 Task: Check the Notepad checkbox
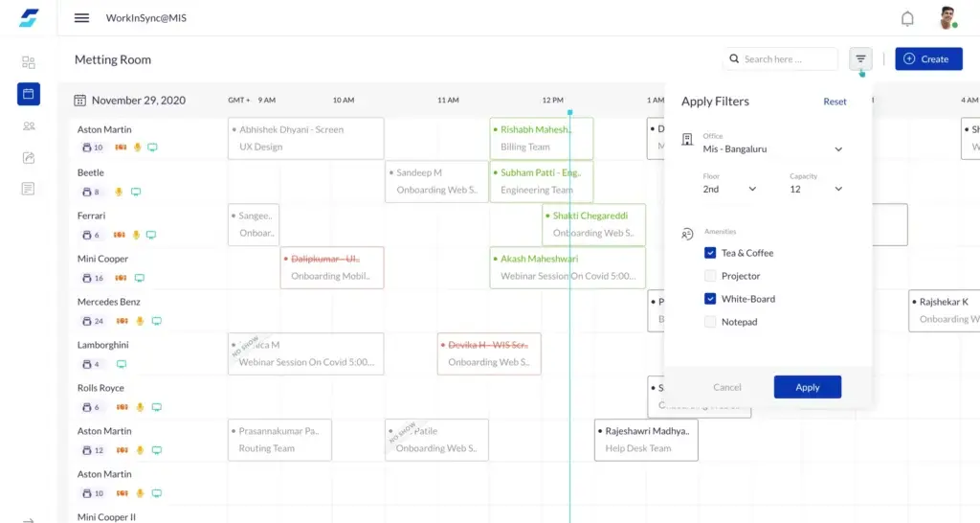click(x=710, y=322)
